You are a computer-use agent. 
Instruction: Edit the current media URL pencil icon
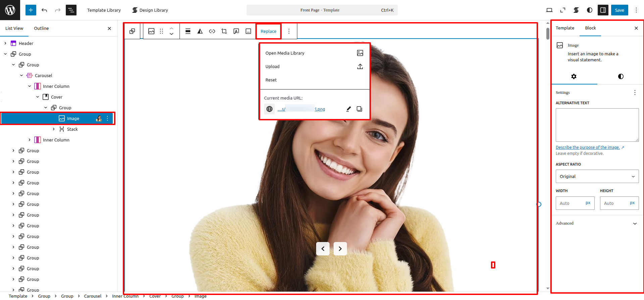tap(349, 109)
